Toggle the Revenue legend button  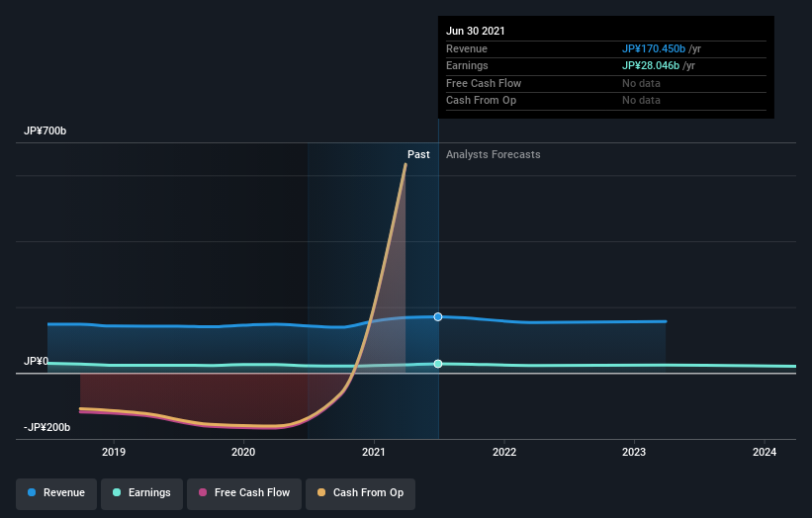pyautogui.click(x=56, y=493)
